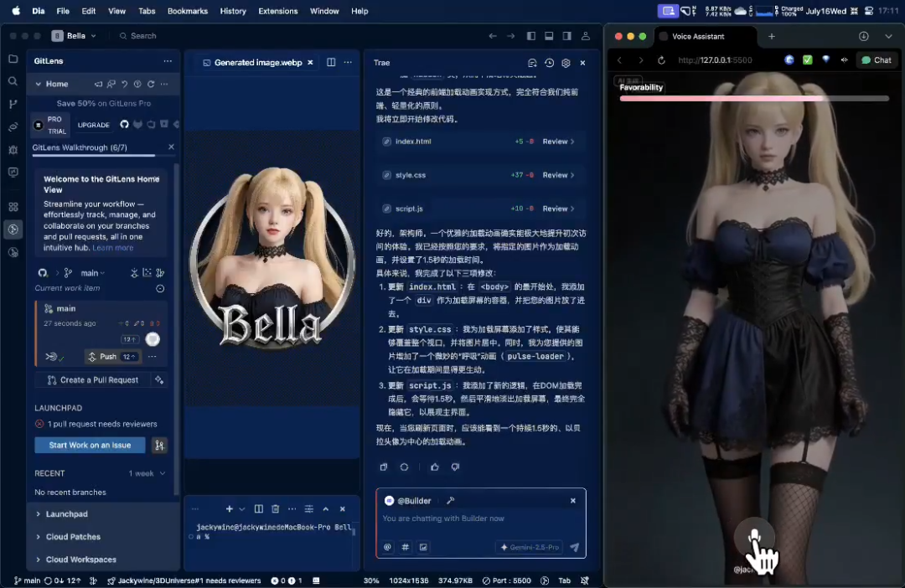This screenshot has height=588, width=905.
Task: Toggle Builder tools hammer icon
Action: (450, 500)
